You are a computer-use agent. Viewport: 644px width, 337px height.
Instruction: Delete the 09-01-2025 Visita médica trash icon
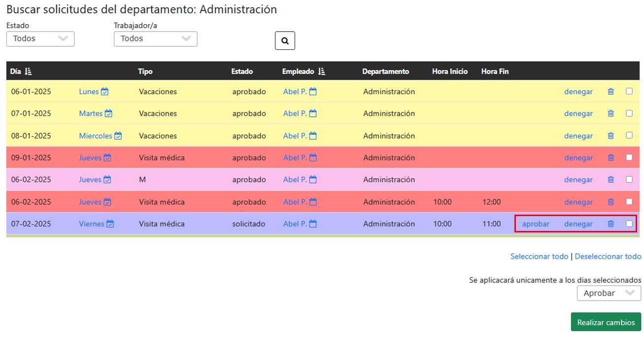pyautogui.click(x=610, y=157)
